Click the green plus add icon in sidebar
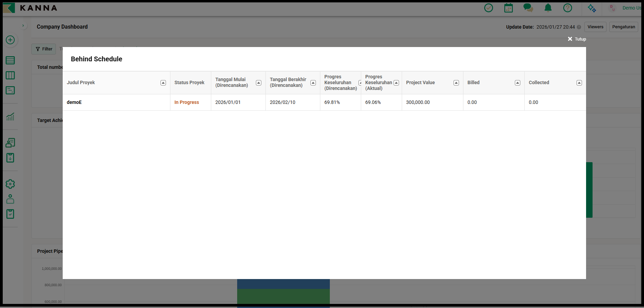The image size is (644, 308). pos(10,40)
